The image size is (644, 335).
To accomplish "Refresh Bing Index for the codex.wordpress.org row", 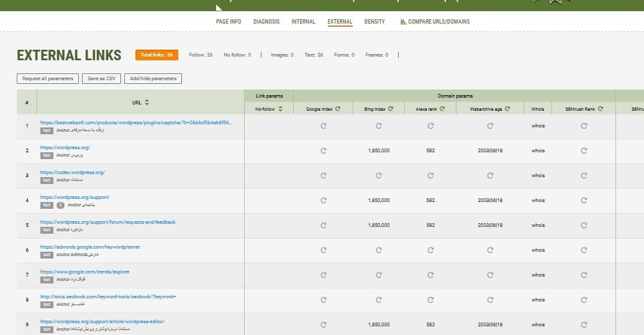I will pyautogui.click(x=379, y=175).
